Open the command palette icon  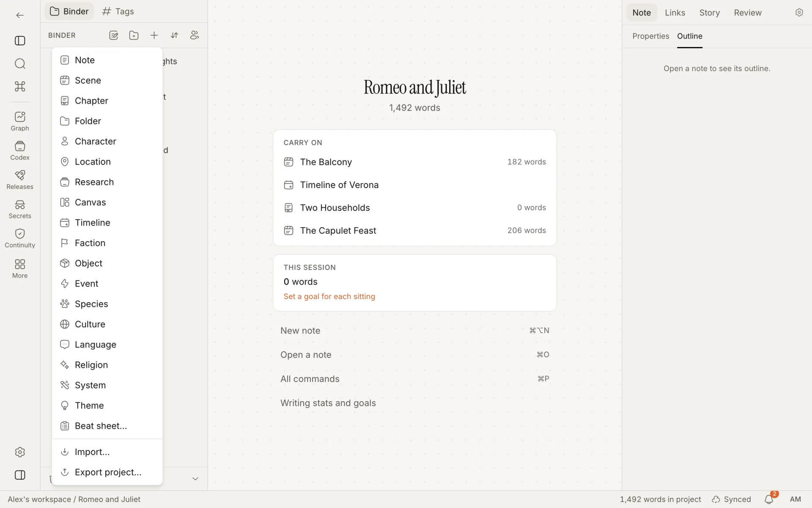pyautogui.click(x=20, y=86)
